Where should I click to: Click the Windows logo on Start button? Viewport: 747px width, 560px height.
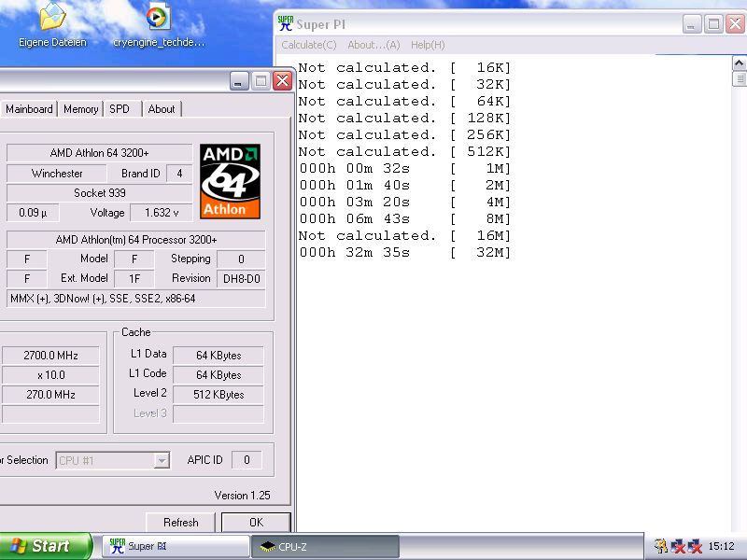(18, 546)
